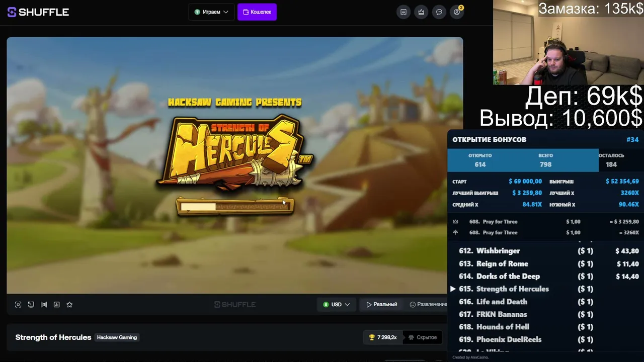The height and width of the screenshot is (362, 644).
Task: Click the streamer webcam feed
Action: [x=569, y=42]
